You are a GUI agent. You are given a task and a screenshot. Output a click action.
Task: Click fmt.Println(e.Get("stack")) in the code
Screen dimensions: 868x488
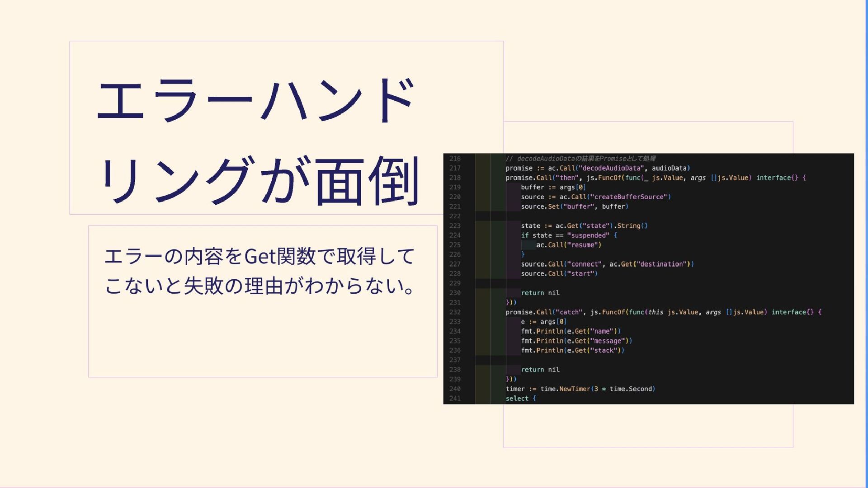[x=572, y=351]
